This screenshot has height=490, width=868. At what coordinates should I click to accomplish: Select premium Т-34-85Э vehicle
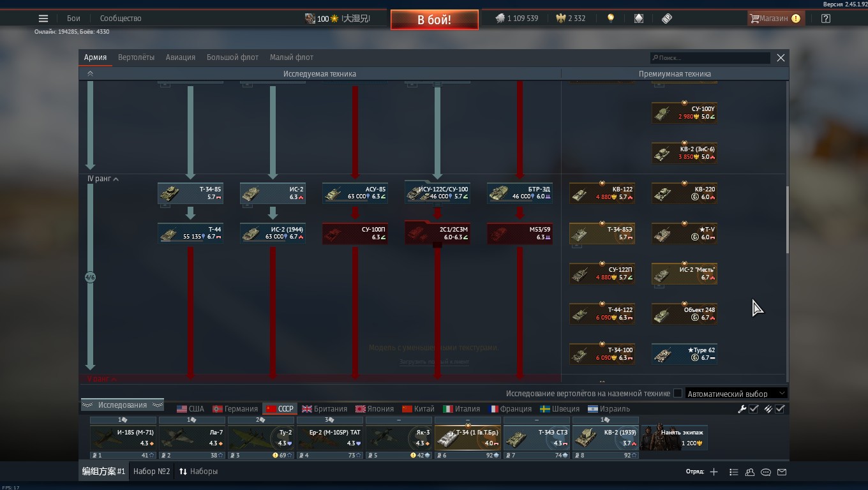click(x=602, y=234)
